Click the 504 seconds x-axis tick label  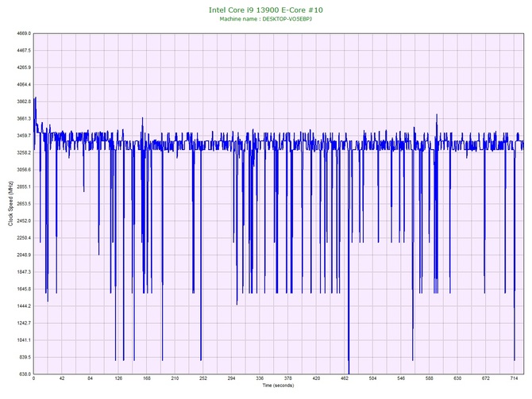click(x=372, y=378)
